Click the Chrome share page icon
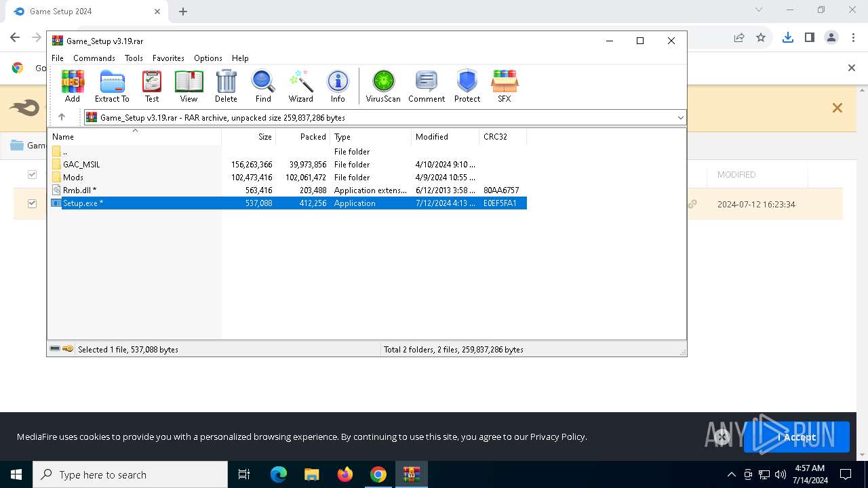868x488 pixels. coord(739,37)
